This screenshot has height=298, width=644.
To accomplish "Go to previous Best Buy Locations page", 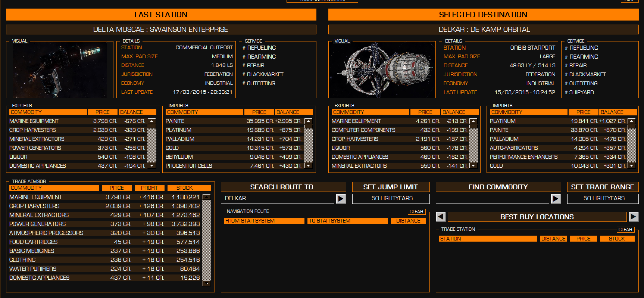I will coord(441,217).
